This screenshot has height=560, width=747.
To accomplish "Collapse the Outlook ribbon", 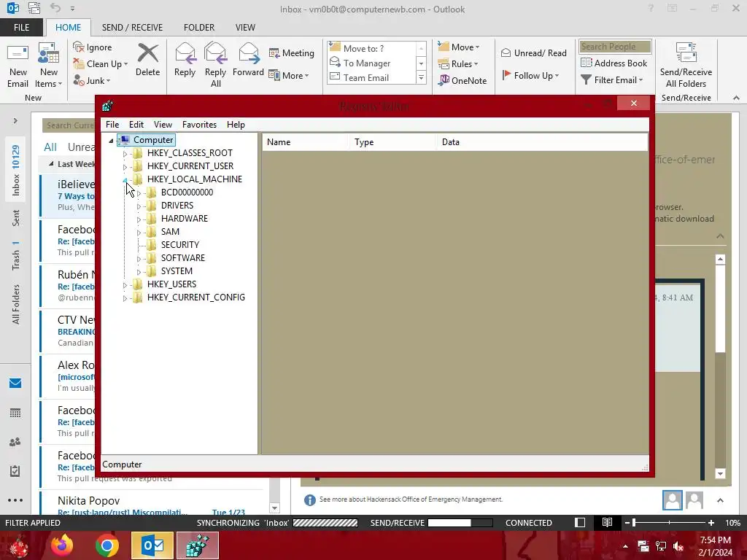I will click(x=736, y=98).
